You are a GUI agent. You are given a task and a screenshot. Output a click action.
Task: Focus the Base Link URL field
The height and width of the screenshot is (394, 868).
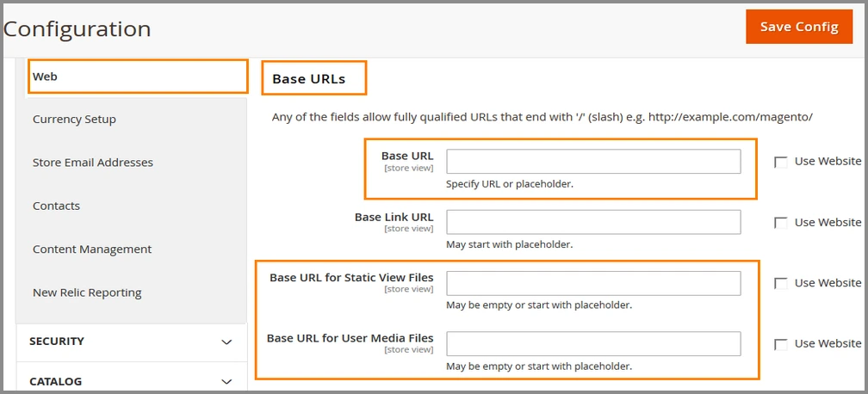point(593,222)
